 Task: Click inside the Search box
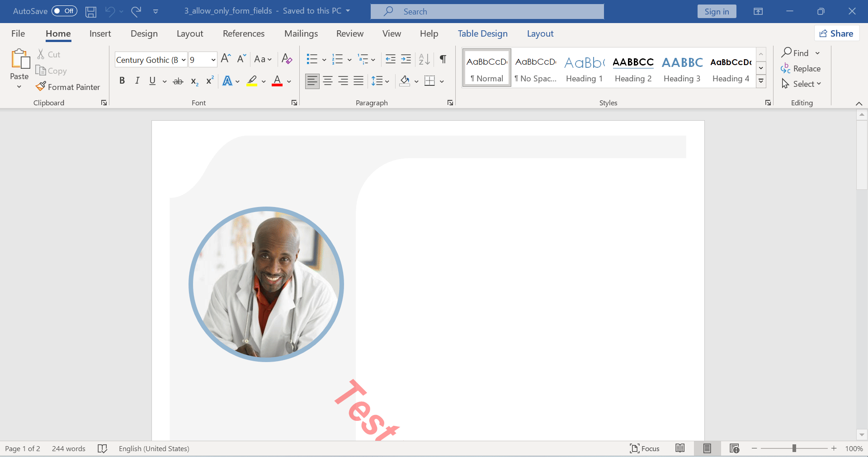[x=487, y=11]
